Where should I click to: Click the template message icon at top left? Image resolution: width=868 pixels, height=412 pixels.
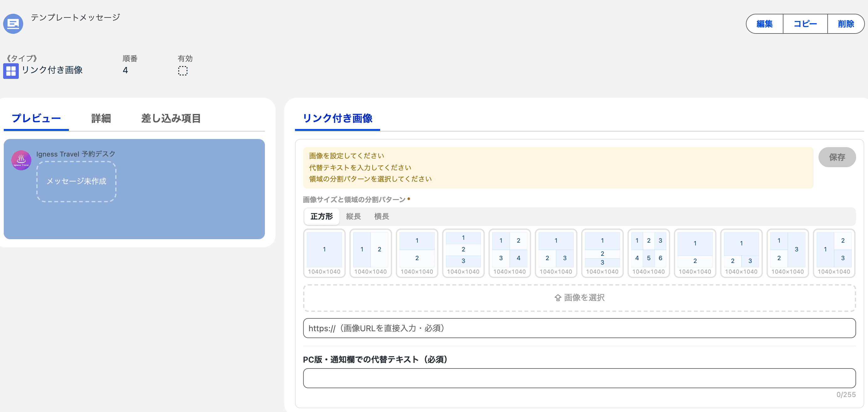point(13,23)
